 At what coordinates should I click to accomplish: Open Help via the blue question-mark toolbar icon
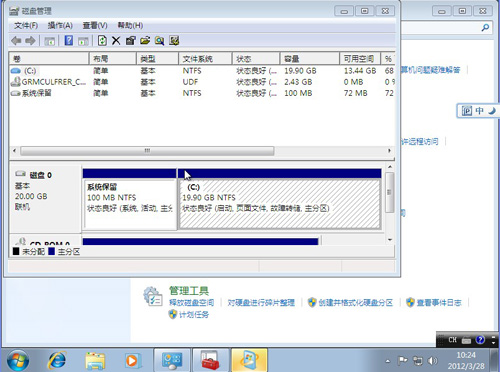click(69, 41)
